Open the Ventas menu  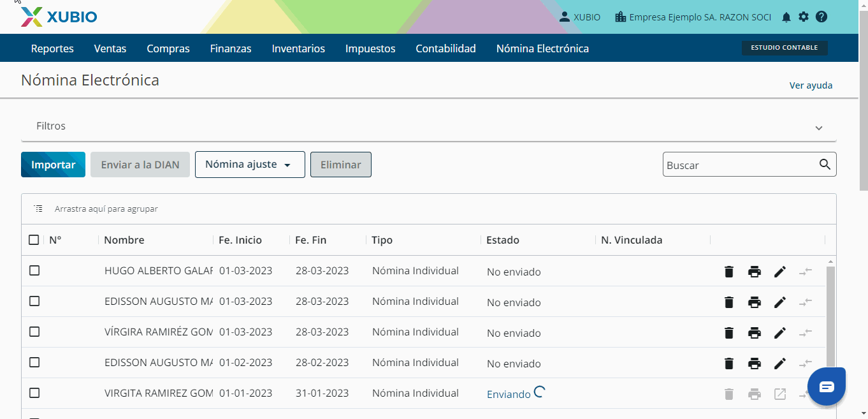110,48
